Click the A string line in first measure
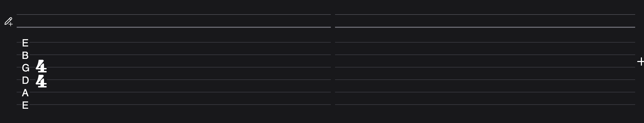 click(180, 92)
